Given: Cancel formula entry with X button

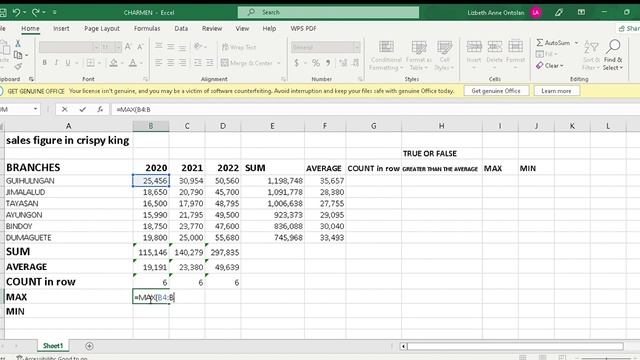Looking at the screenshot, I should click(64, 109).
